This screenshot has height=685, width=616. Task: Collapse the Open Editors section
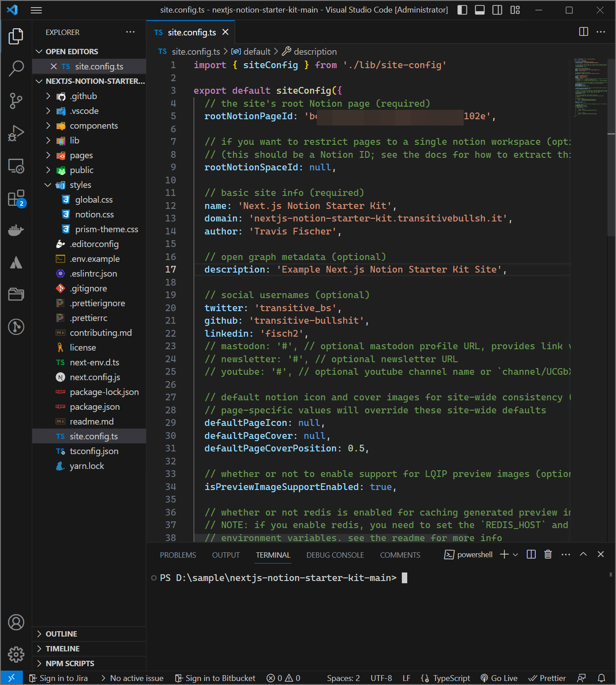point(89,52)
